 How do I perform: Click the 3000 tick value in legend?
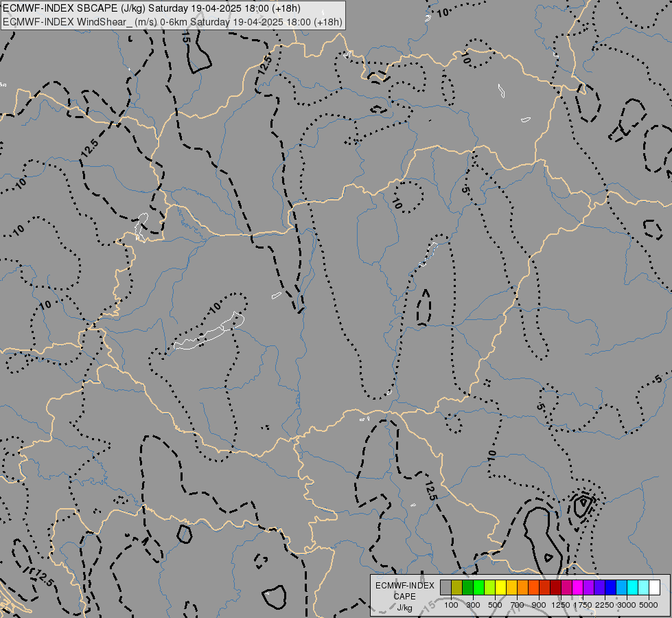point(627,605)
